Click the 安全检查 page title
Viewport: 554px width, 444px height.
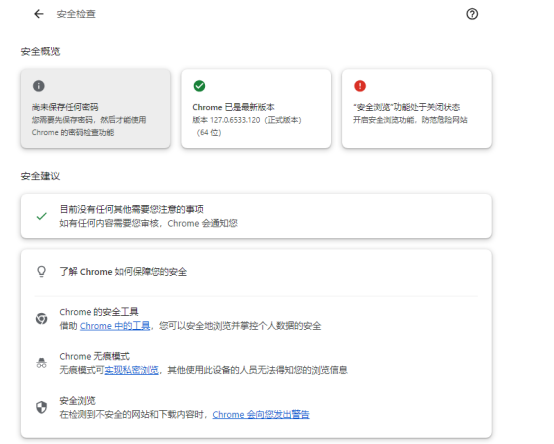point(76,14)
